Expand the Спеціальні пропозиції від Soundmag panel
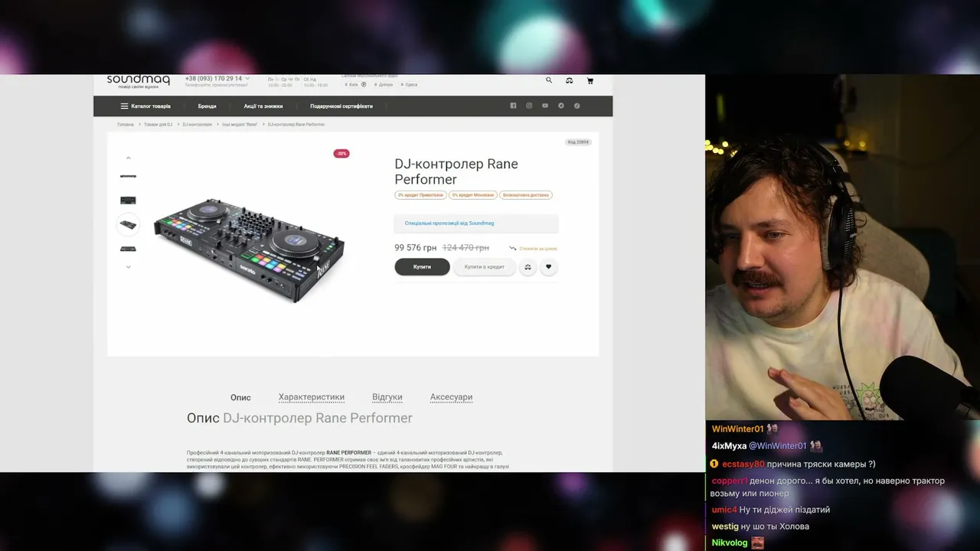The image size is (980, 551). pyautogui.click(x=476, y=223)
